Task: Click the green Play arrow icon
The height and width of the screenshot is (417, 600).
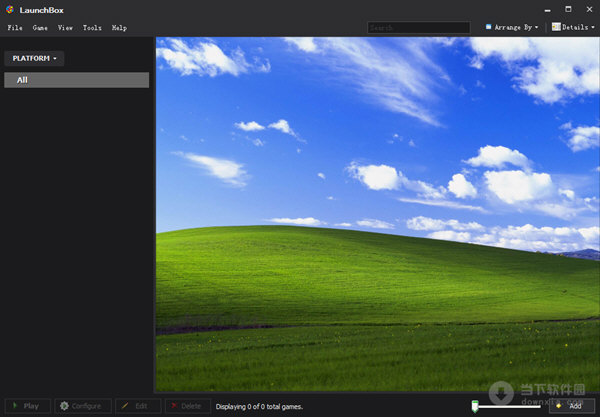Action: click(x=15, y=406)
